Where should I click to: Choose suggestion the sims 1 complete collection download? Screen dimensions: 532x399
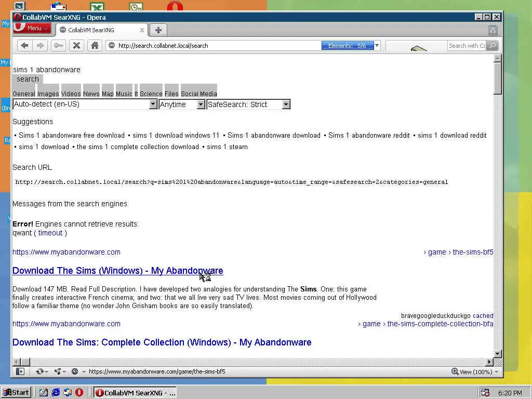coord(138,147)
